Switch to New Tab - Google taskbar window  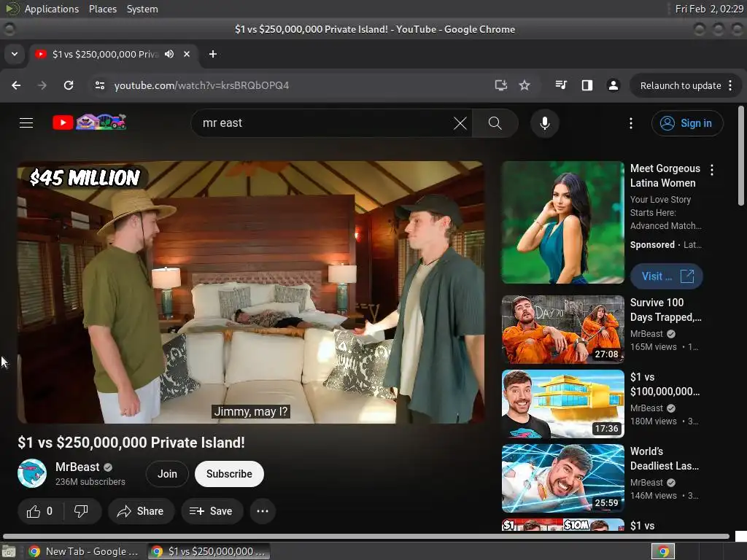pyautogui.click(x=83, y=551)
